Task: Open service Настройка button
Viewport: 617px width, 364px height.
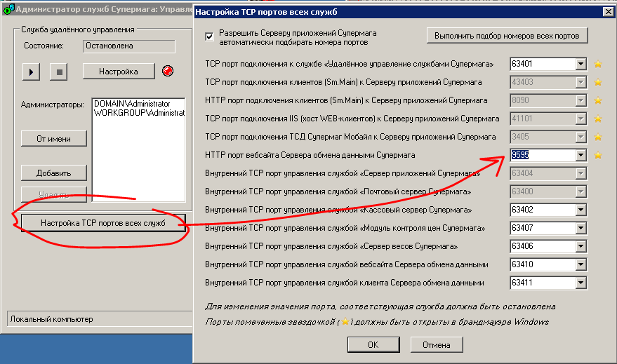Action: [119, 72]
